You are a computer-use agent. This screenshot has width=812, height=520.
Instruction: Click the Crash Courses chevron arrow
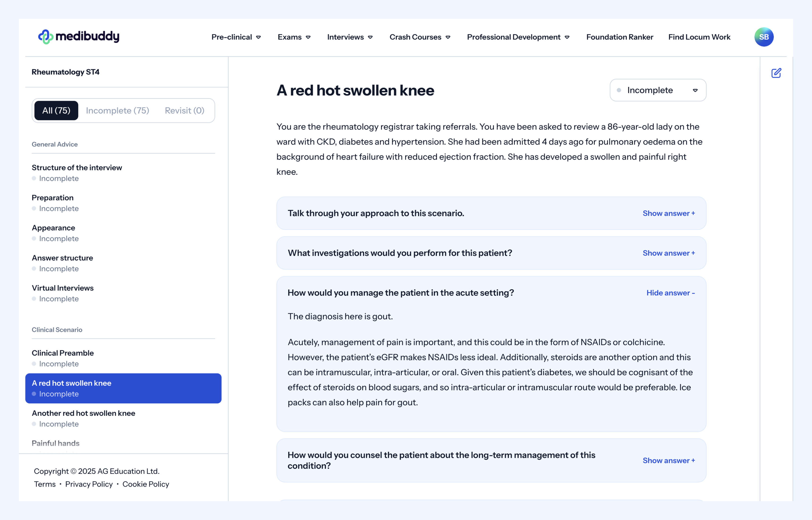pos(448,37)
